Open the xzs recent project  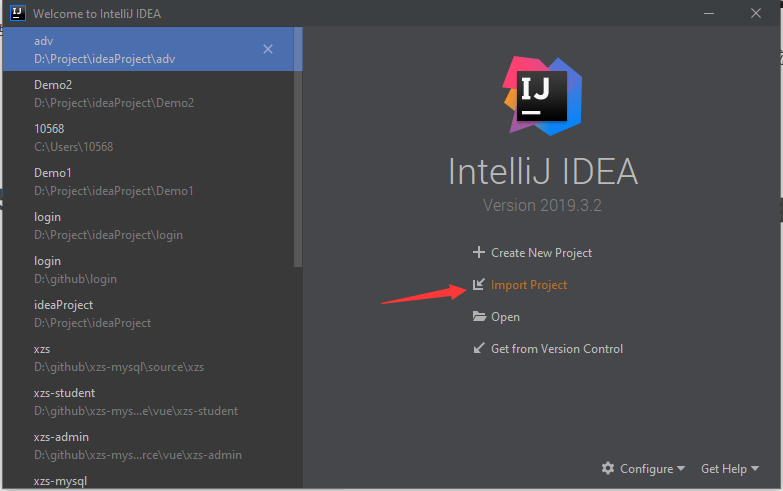click(149, 357)
